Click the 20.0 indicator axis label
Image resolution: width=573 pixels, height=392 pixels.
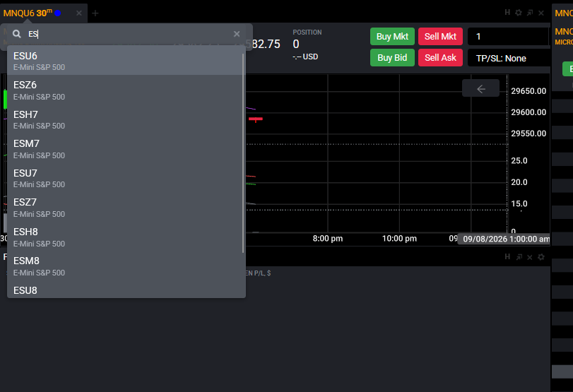click(x=519, y=182)
